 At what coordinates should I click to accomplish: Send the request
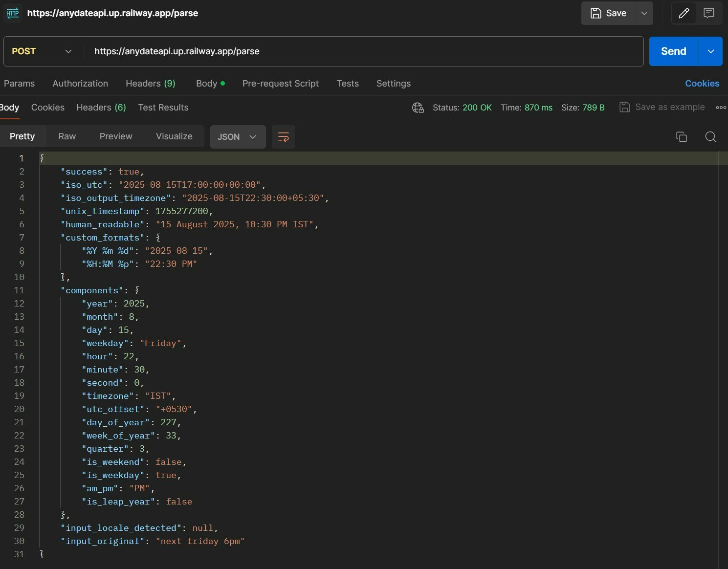click(x=674, y=51)
